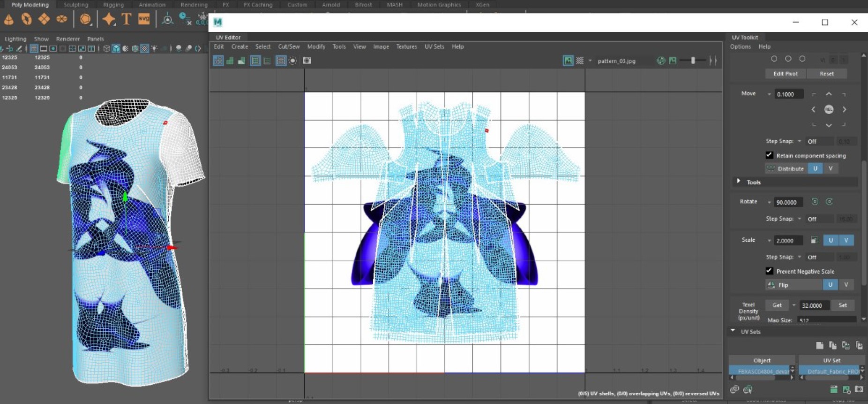The height and width of the screenshot is (404, 868).
Task: Click the Texel Density Get button
Action: click(x=777, y=305)
